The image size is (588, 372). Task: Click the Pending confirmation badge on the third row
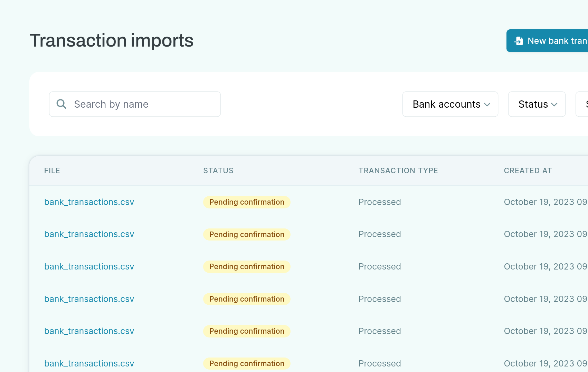(246, 266)
